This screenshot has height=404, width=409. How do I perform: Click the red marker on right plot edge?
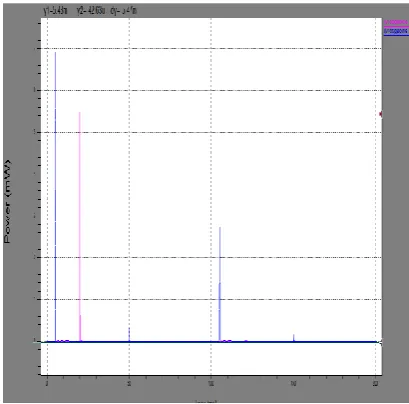pos(381,114)
